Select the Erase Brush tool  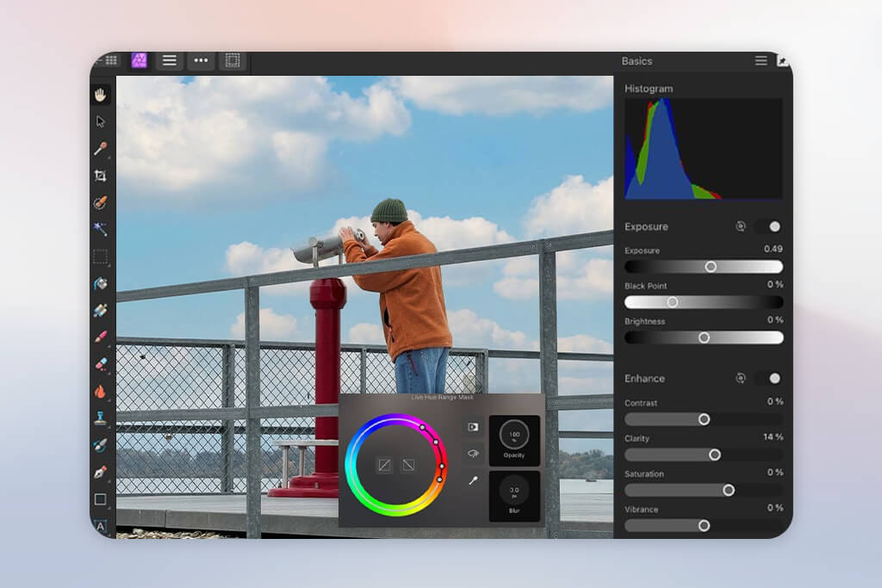click(101, 364)
